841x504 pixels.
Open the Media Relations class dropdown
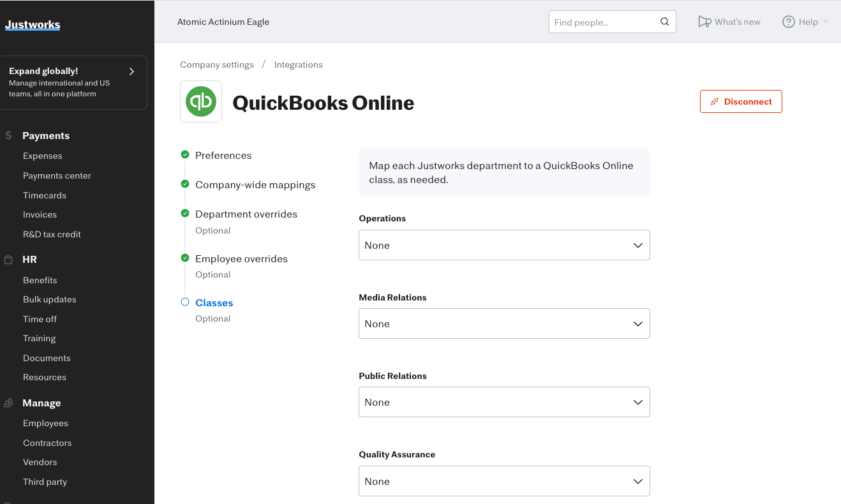[x=504, y=323]
